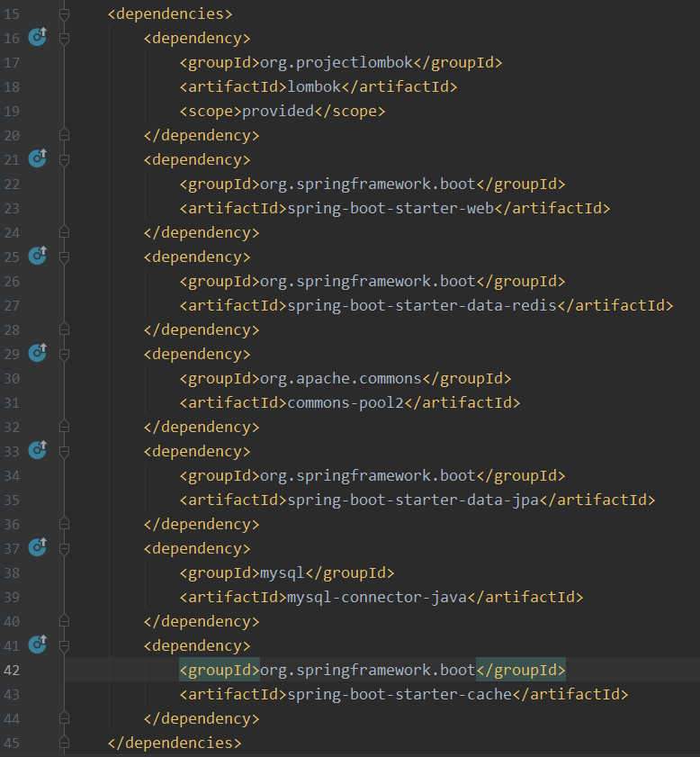Click org.apache.commons groupId text
700x757 pixels.
(341, 378)
